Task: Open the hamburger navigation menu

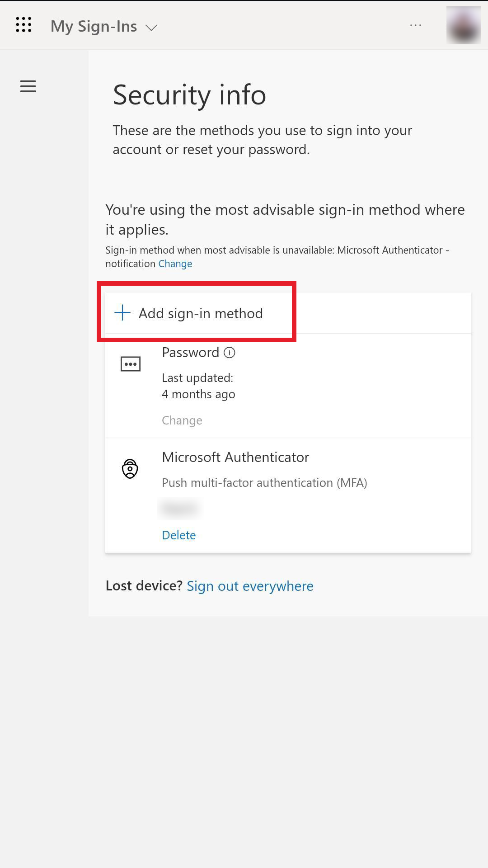Action: [x=28, y=86]
